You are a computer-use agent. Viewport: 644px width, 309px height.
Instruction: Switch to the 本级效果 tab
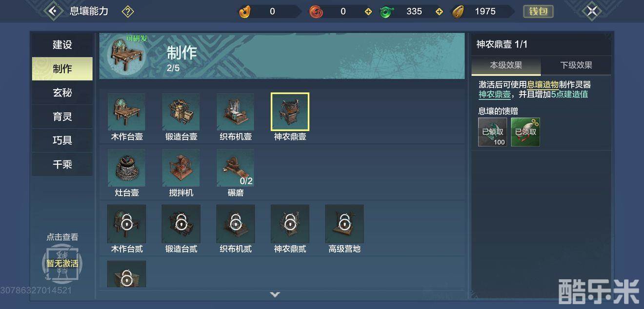click(506, 65)
